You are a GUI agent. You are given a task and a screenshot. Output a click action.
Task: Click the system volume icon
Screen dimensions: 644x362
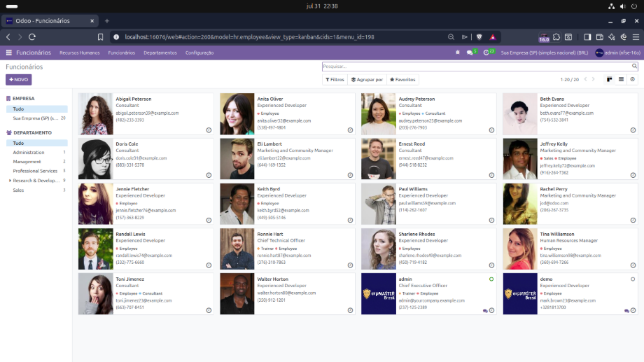[622, 6]
